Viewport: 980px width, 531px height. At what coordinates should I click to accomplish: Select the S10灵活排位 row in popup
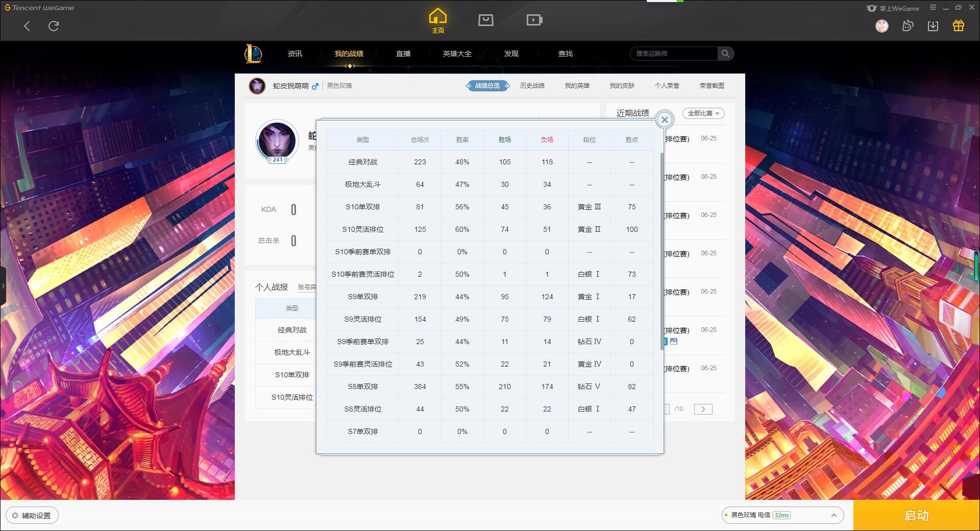490,229
